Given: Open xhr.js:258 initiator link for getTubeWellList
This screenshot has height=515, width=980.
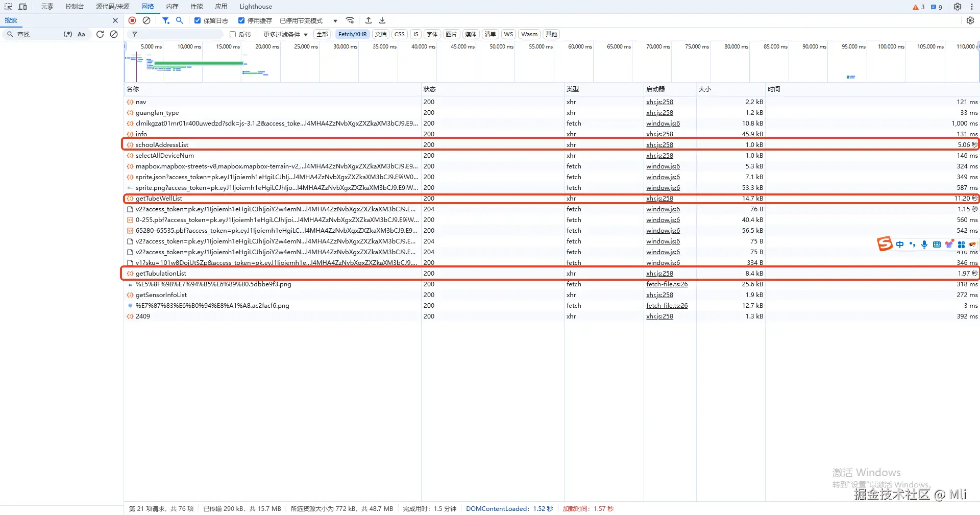Looking at the screenshot, I should point(659,199).
